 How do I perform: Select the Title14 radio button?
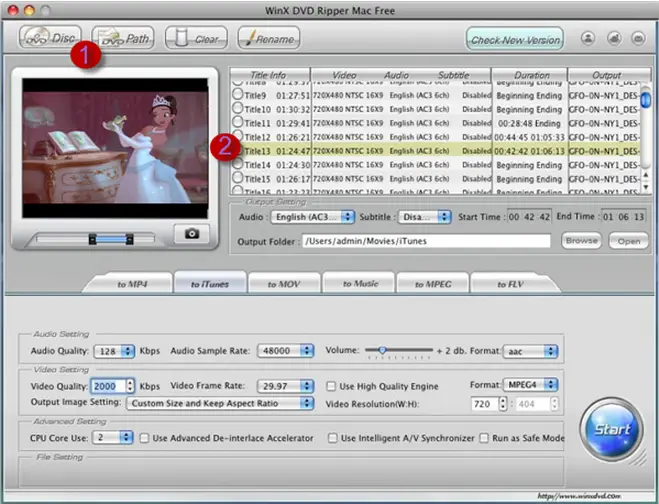(238, 164)
